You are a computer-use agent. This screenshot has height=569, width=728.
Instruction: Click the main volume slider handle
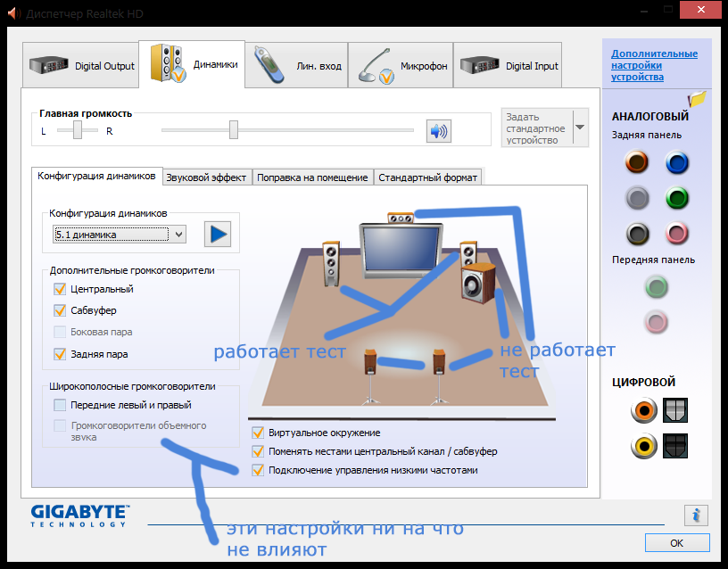tap(233, 130)
